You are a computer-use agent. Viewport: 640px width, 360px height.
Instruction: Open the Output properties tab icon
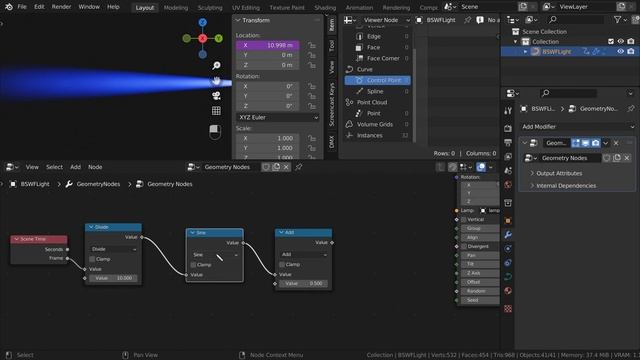pos(508,142)
